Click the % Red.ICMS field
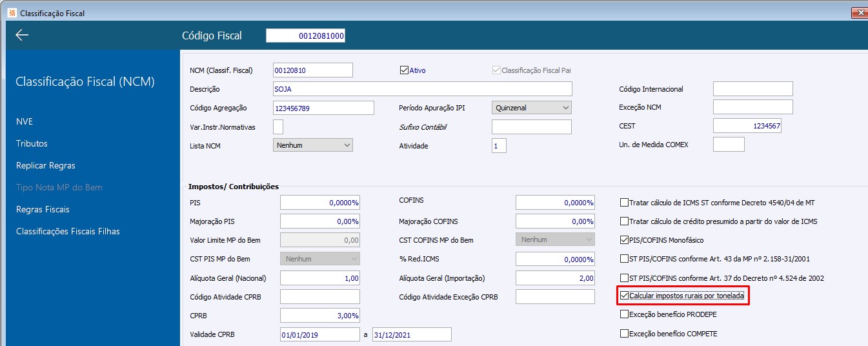The width and height of the screenshot is (868, 346). tap(555, 259)
